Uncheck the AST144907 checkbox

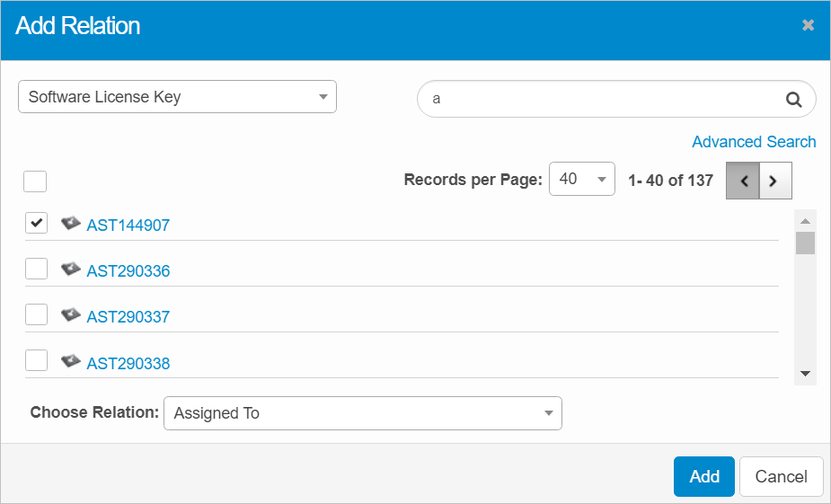(36, 223)
